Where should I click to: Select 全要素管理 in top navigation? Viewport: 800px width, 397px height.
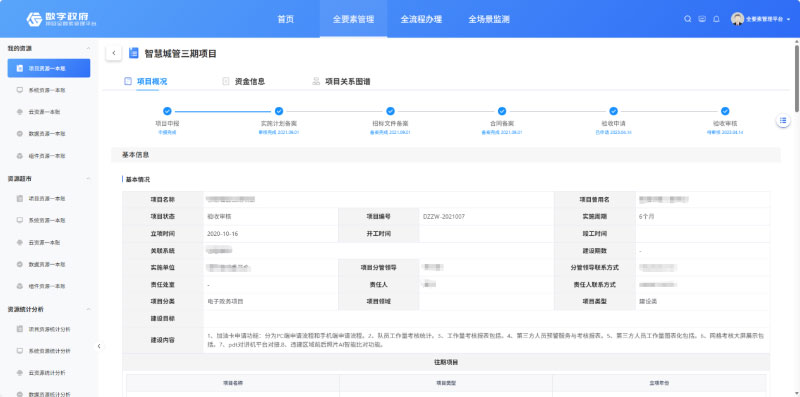[354, 19]
